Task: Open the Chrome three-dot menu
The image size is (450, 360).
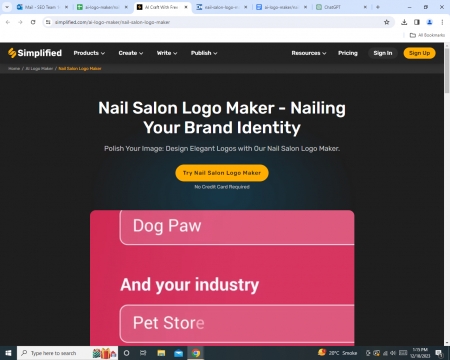Action: tap(442, 22)
